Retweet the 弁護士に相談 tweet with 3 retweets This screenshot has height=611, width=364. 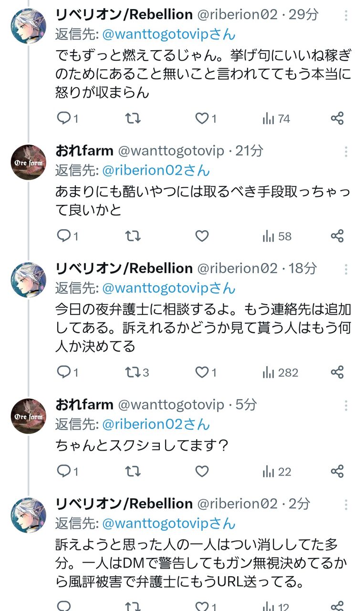click(x=133, y=372)
